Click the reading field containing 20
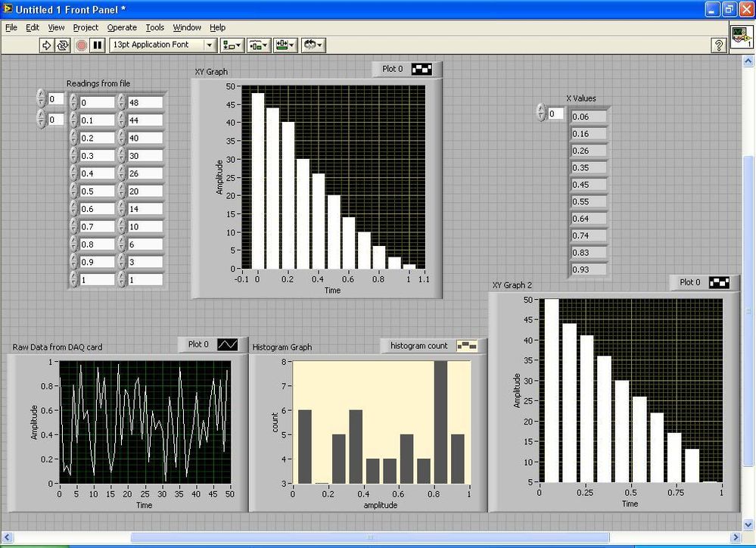This screenshot has width=756, height=548. pos(145,191)
